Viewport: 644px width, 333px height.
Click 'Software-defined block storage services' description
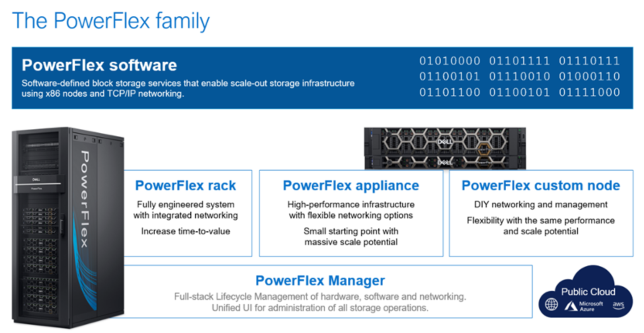tap(188, 88)
